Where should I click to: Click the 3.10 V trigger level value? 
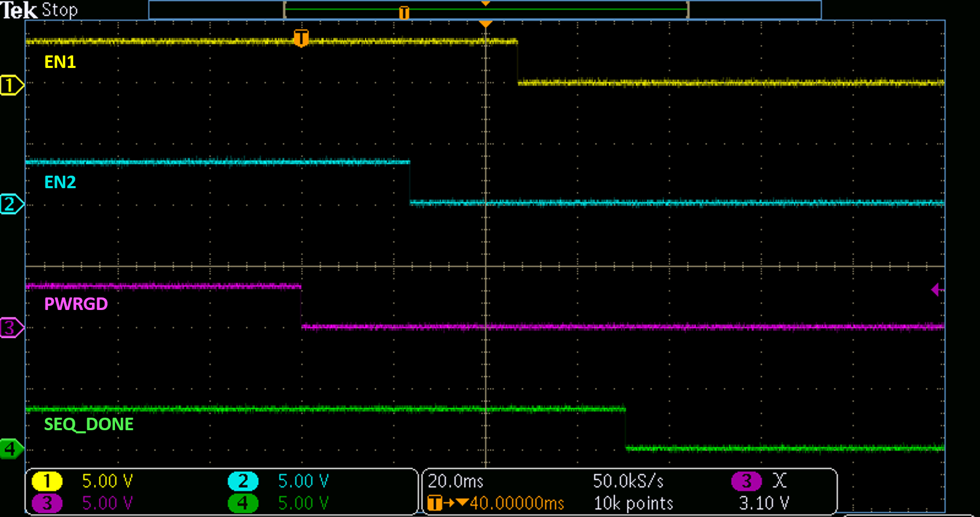pyautogui.click(x=763, y=503)
